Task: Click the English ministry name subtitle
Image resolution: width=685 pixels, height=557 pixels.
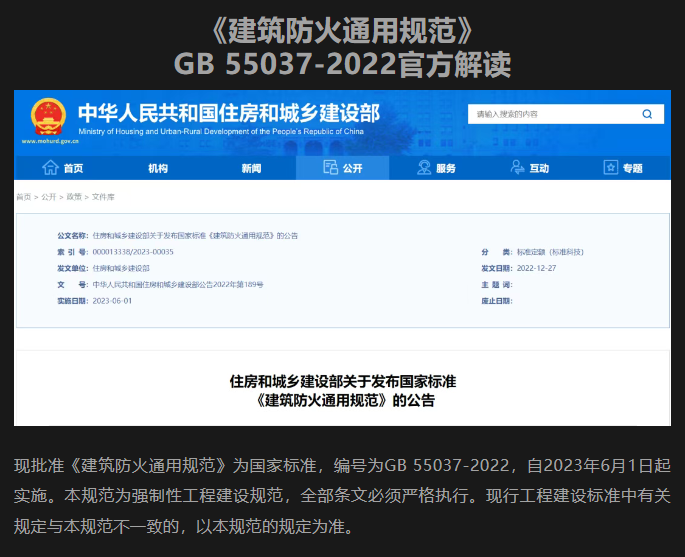Action: pyautogui.click(x=221, y=131)
